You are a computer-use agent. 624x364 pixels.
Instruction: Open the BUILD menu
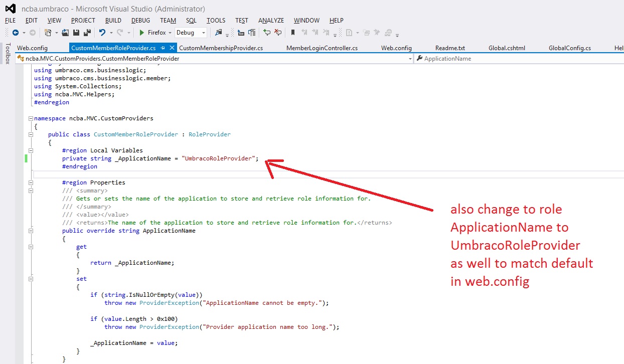tap(113, 21)
